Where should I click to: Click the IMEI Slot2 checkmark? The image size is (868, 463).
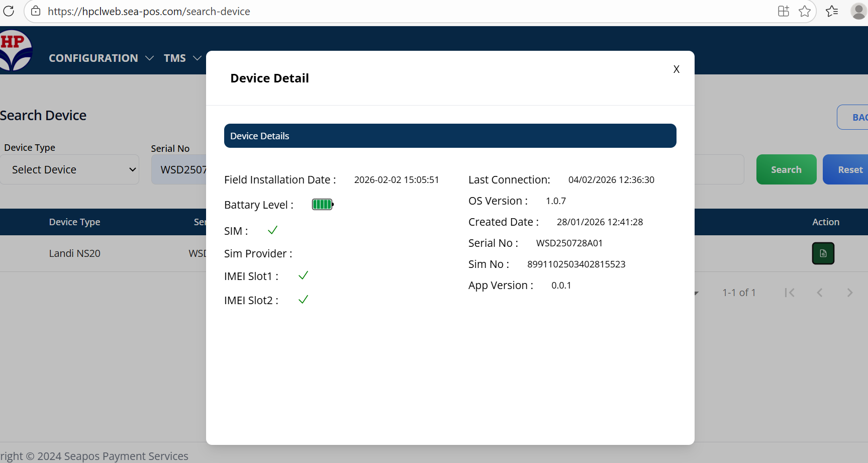coord(303,300)
